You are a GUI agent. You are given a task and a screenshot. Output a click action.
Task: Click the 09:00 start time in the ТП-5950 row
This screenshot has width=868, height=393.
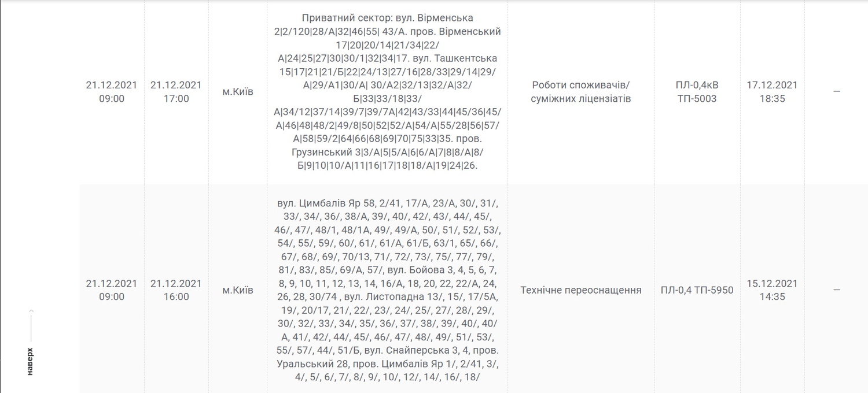tap(112, 297)
